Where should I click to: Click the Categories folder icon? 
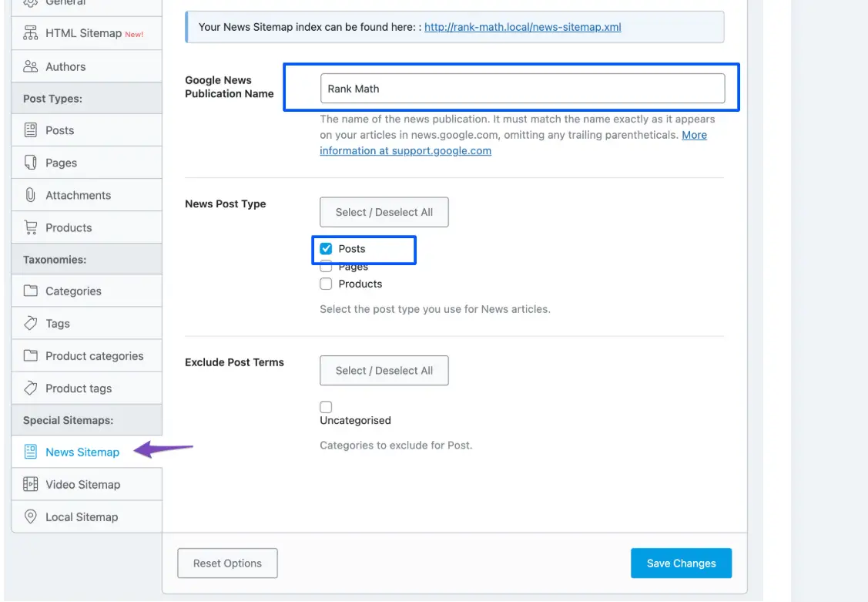31,291
